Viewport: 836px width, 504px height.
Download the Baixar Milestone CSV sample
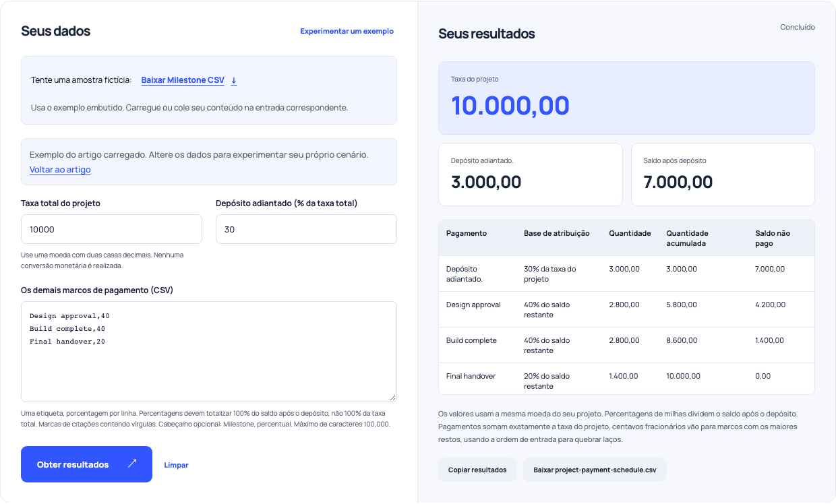coord(183,80)
